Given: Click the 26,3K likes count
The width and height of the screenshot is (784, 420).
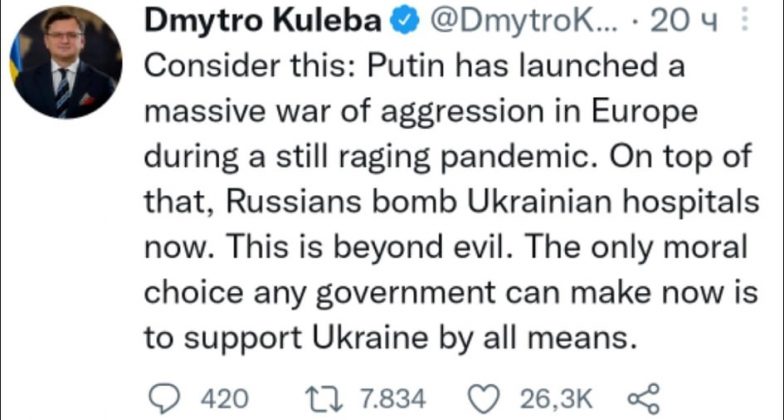Looking at the screenshot, I should (550, 398).
